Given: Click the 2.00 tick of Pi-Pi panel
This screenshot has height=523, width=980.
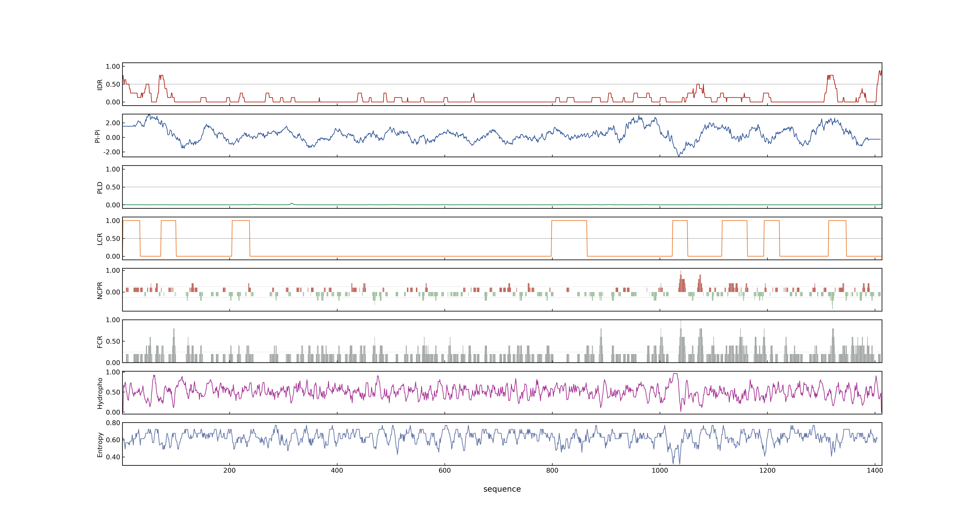Looking at the screenshot, I should click(113, 123).
